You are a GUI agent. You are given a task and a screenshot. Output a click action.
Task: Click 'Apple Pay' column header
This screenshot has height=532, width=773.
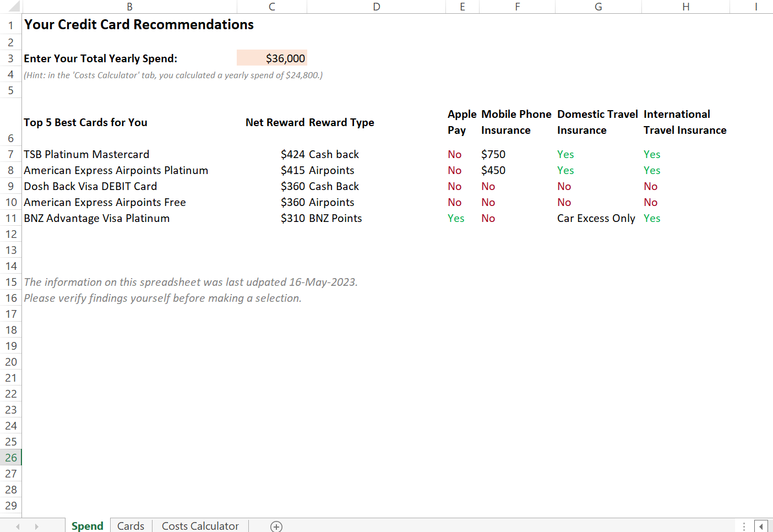[x=462, y=122]
